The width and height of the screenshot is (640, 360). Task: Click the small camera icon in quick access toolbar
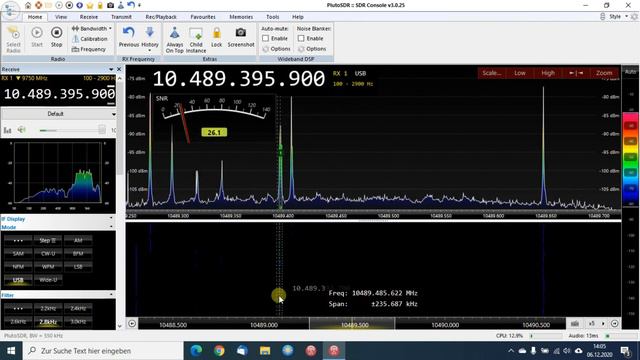point(111,5)
